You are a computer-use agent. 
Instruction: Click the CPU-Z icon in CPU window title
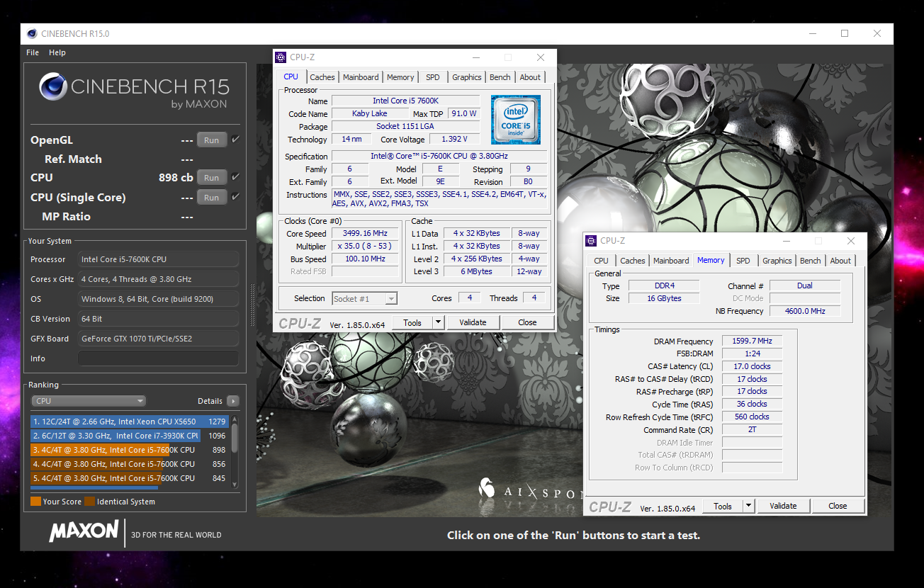(x=281, y=57)
